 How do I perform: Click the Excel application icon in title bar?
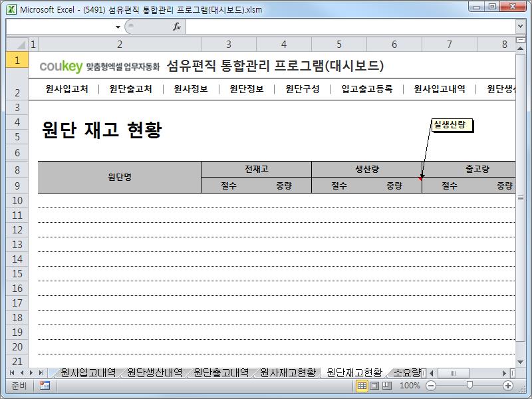tap(11, 9)
